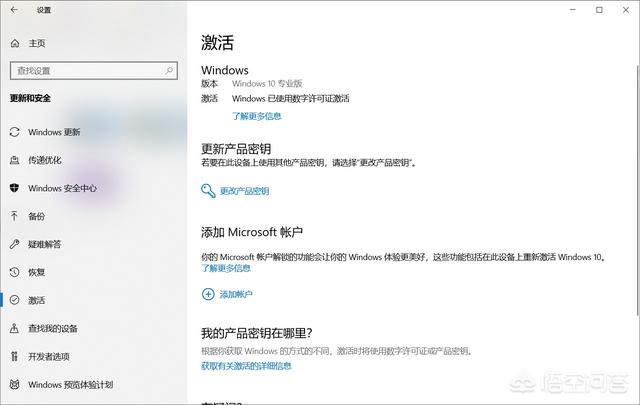This screenshot has width=640, height=405.
Task: Click the vertical scrollbar on the right
Action: pos(637,190)
